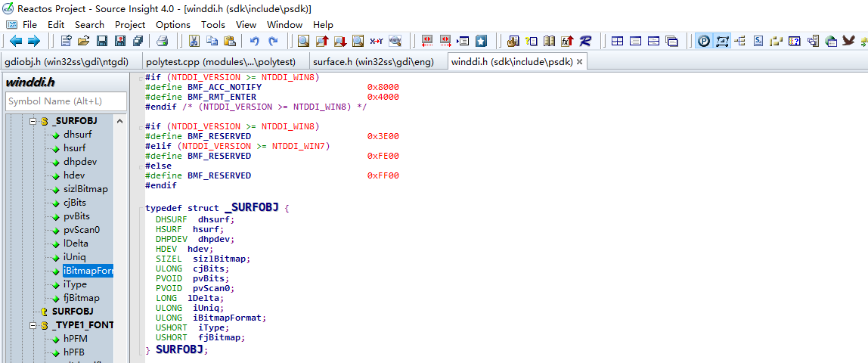Screen dimensions: 868x363
Task: Open web search WWW icon
Action: click(395, 41)
